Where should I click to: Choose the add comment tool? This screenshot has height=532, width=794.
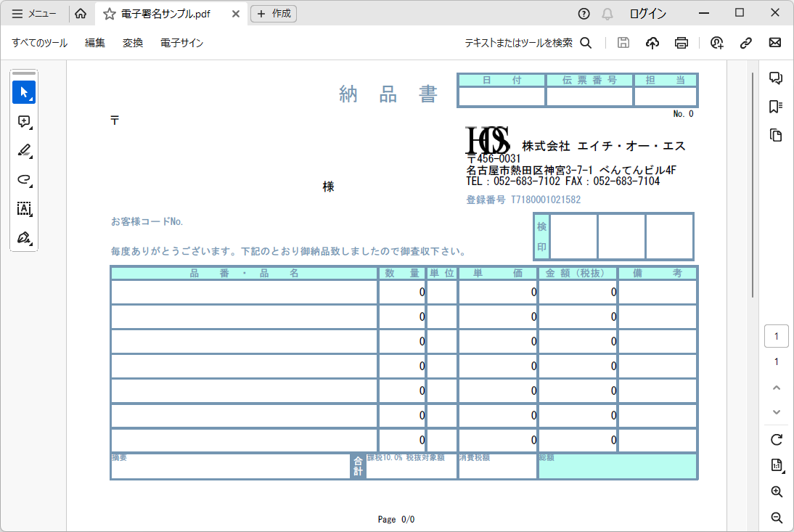tap(24, 122)
